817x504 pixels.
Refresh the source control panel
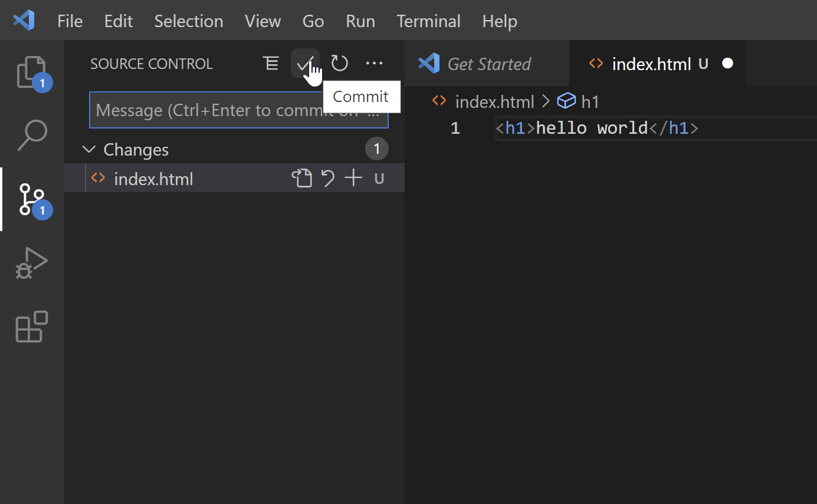pos(339,64)
